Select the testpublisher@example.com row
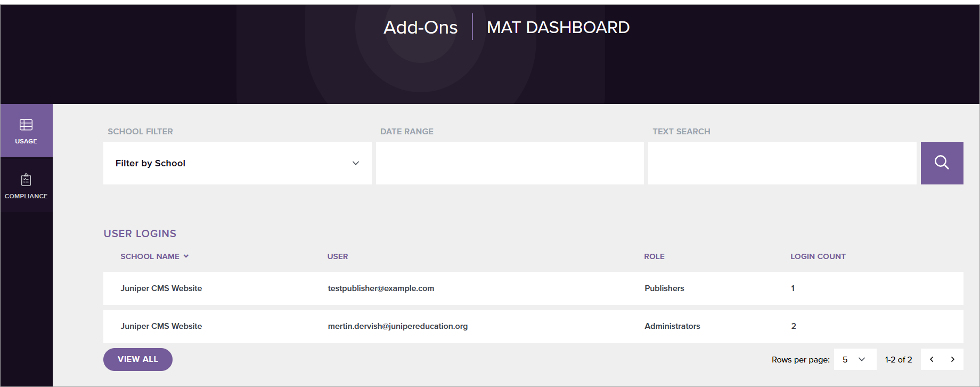This screenshot has height=387, width=980. click(381, 288)
